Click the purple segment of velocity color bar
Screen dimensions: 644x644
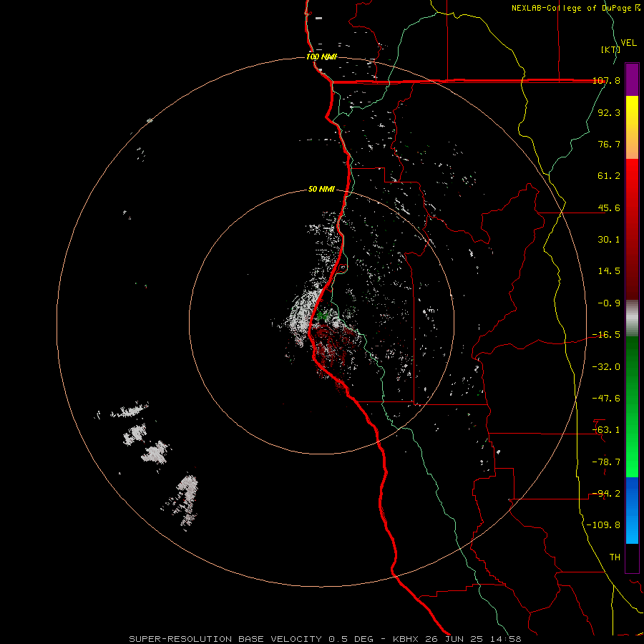pyautogui.click(x=632, y=79)
